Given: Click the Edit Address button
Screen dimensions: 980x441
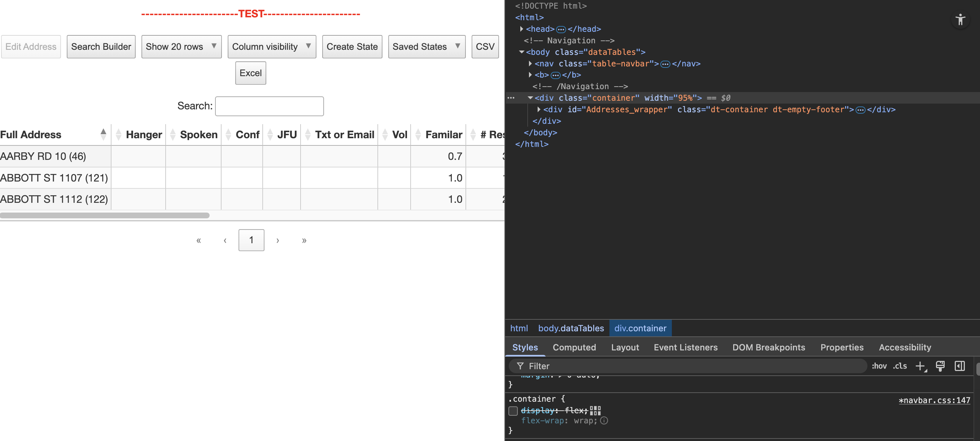Looking at the screenshot, I should tap(31, 47).
